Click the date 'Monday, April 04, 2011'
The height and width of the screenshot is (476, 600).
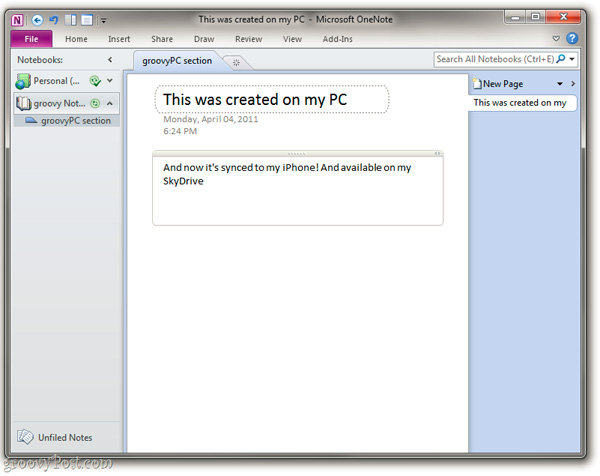click(210, 119)
